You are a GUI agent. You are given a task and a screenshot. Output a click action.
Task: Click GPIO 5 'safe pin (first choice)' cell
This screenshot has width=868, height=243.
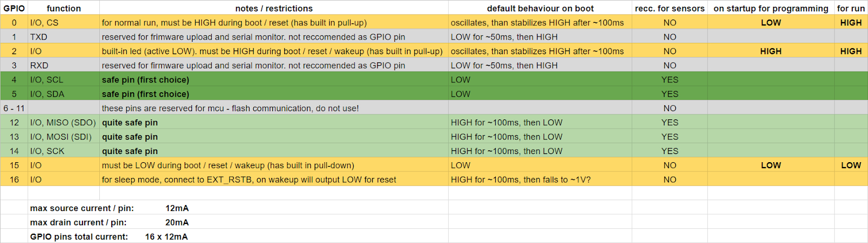274,94
